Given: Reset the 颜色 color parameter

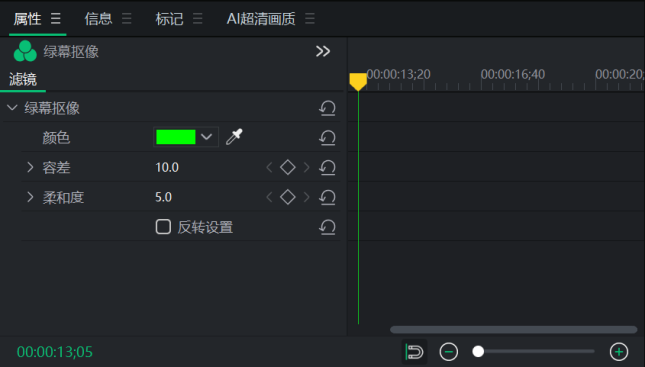Looking at the screenshot, I should click(327, 137).
